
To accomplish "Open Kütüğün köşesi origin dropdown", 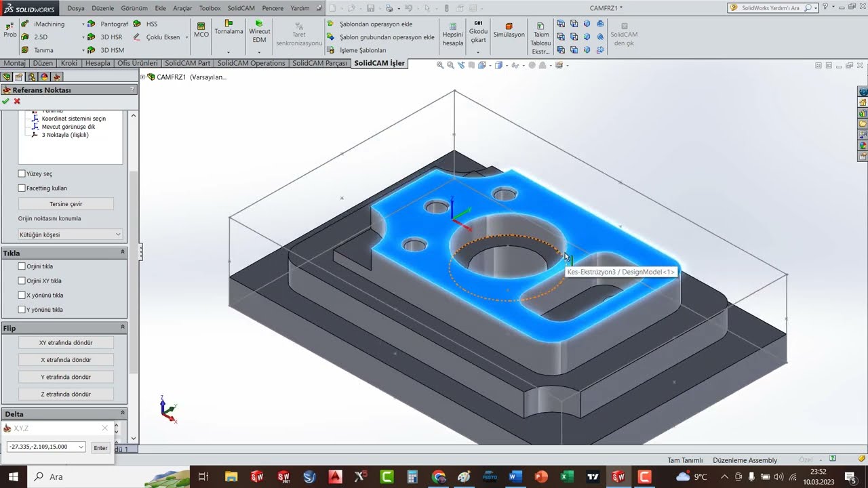I will pyautogui.click(x=71, y=235).
